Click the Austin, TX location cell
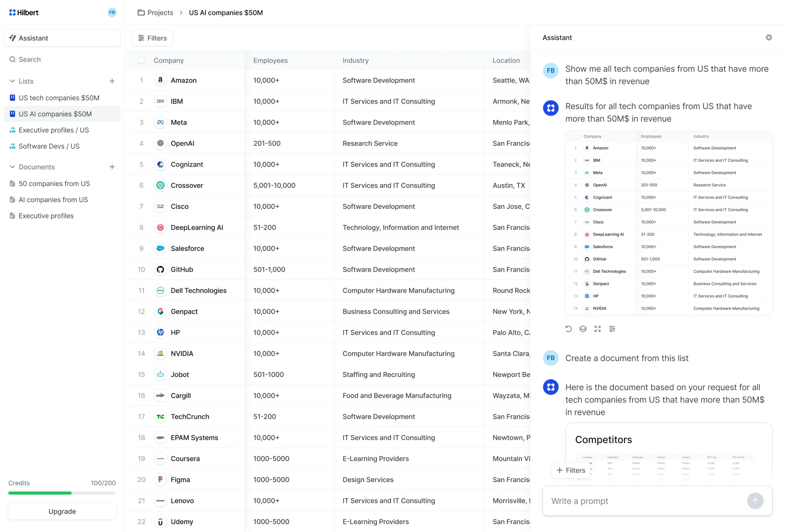 [x=509, y=185]
